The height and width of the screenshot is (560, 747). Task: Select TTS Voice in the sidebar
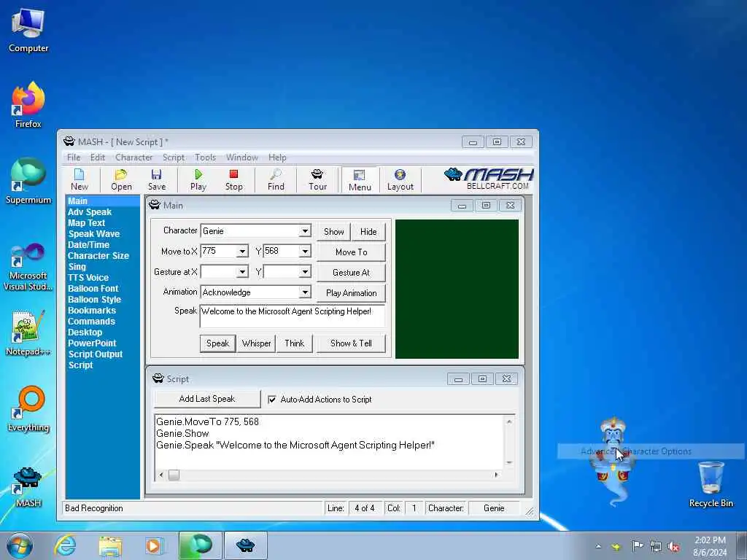click(88, 278)
